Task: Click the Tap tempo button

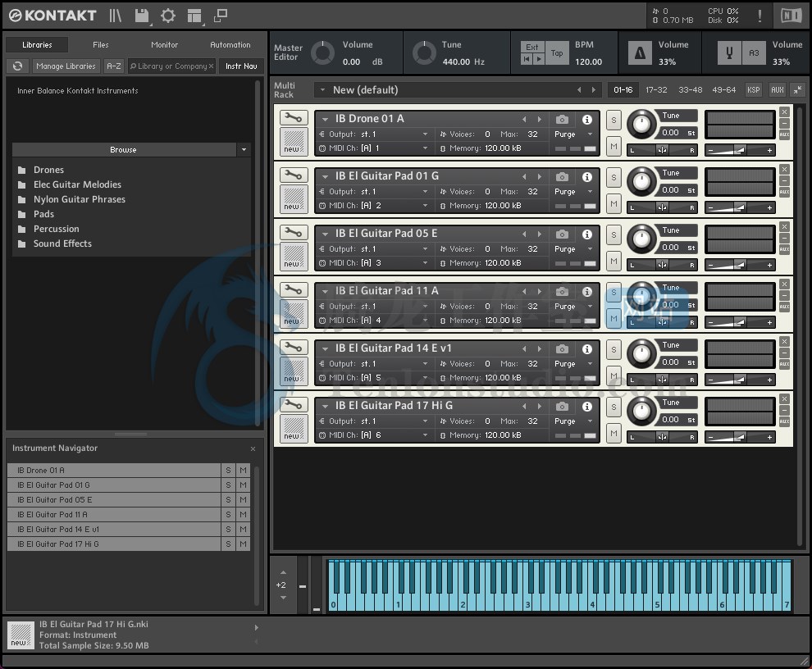Action: click(557, 52)
